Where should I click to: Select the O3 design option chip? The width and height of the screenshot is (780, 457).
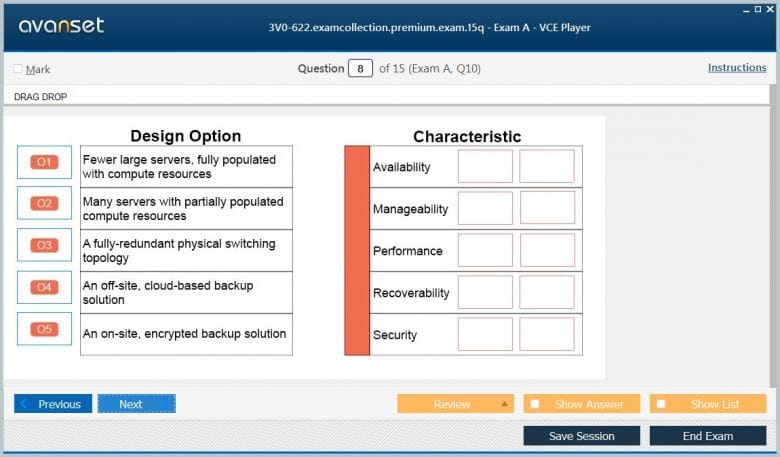click(x=44, y=245)
